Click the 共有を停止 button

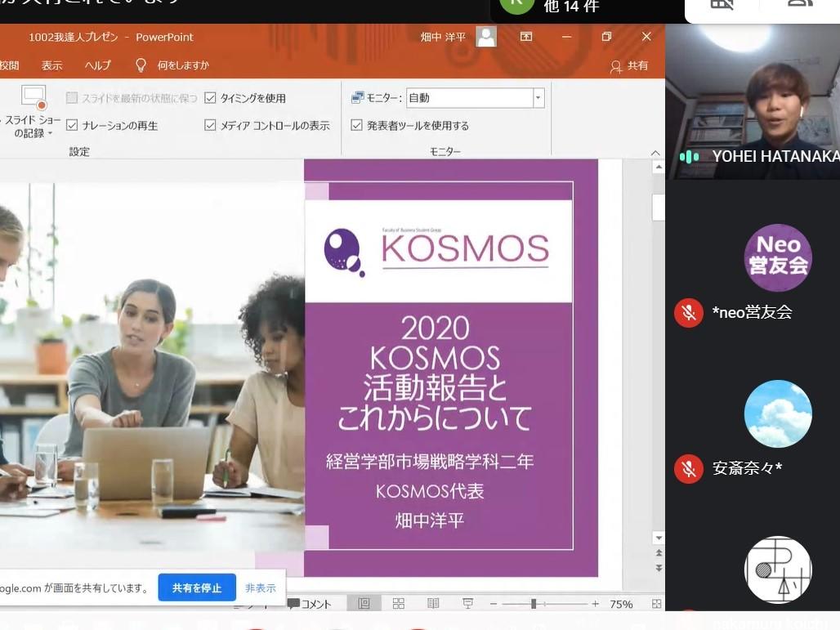(x=197, y=588)
